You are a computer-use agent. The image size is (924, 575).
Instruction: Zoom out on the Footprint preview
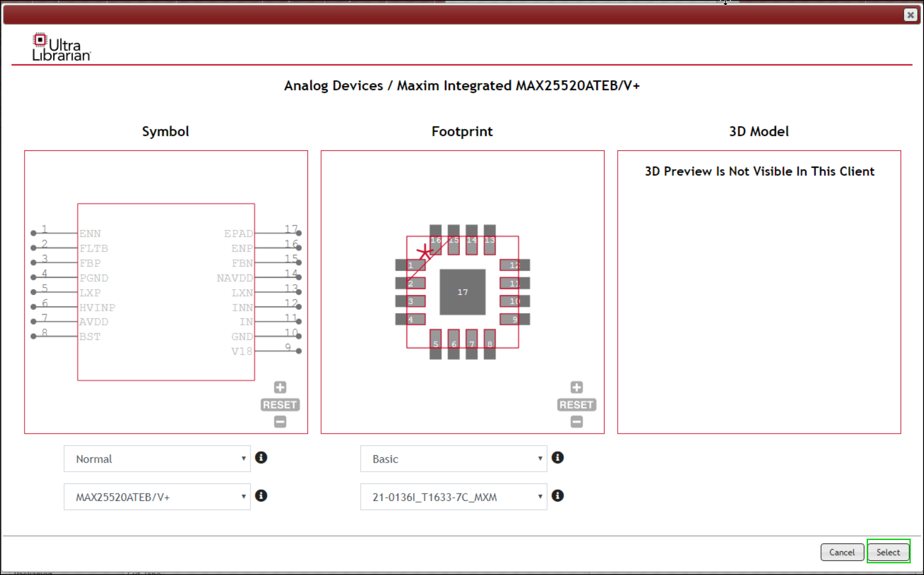pos(577,422)
